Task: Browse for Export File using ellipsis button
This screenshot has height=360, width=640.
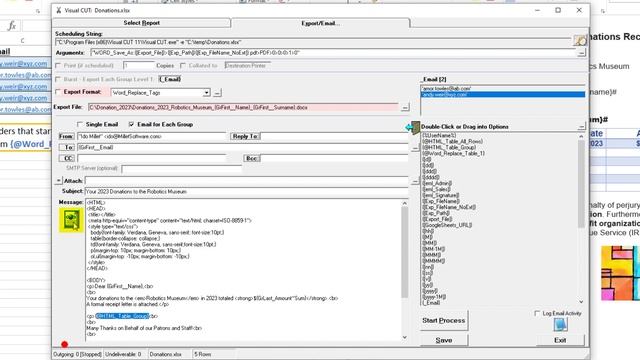Action: (404, 107)
